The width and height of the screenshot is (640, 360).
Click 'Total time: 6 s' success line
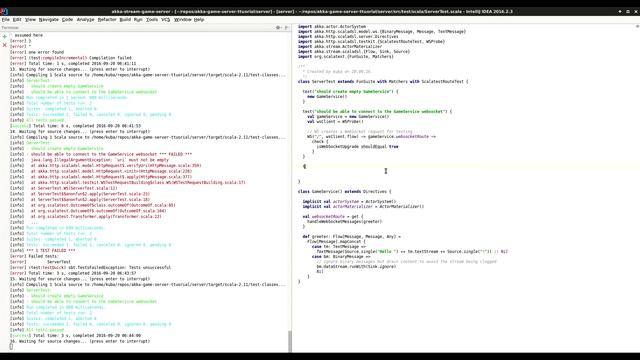[75, 126]
